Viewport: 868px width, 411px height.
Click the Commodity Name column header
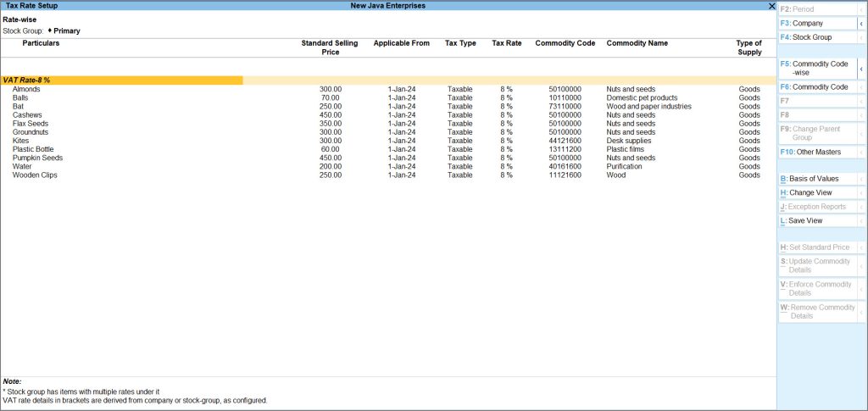pos(637,43)
